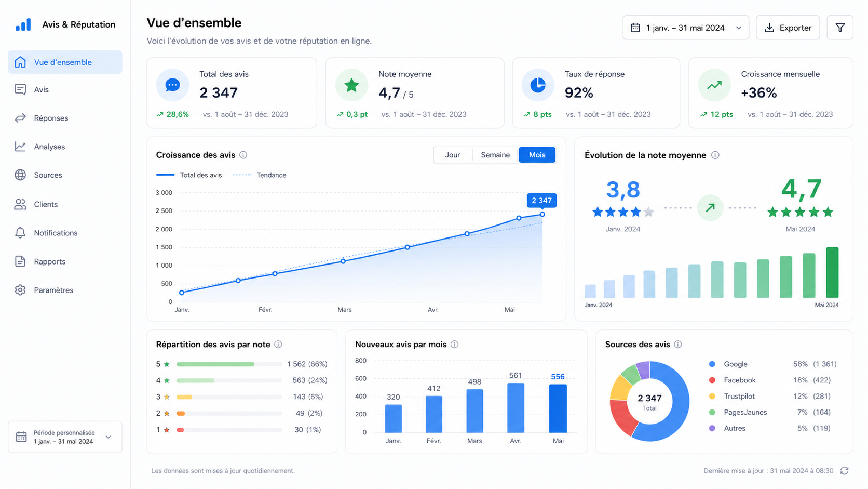
Task: Click the 58% (1 361) Google value
Action: pyautogui.click(x=815, y=364)
